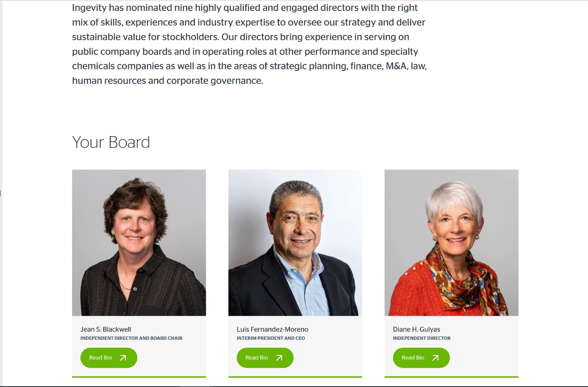Screen dimensions: 588x387
Task: Click Jean S. Blackwell's portrait photo
Action: click(139, 242)
